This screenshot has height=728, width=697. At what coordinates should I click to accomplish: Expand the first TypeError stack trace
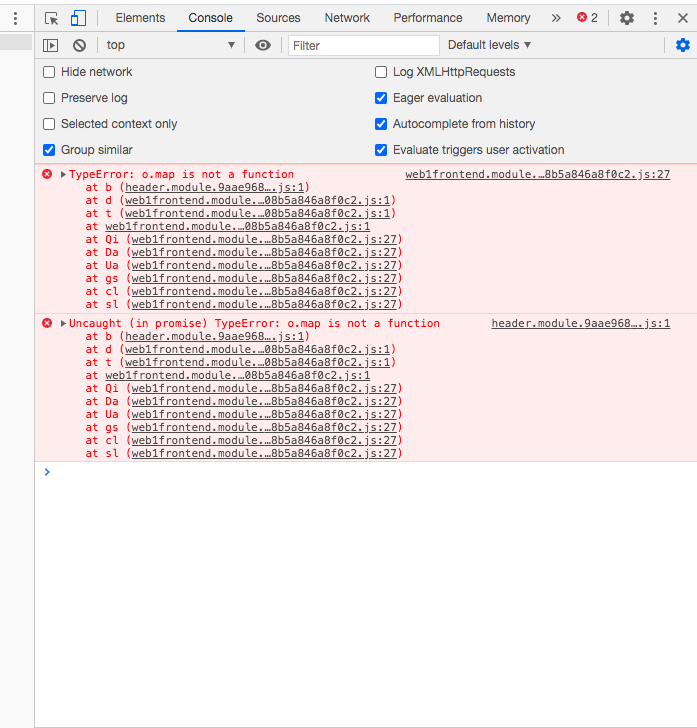64,175
